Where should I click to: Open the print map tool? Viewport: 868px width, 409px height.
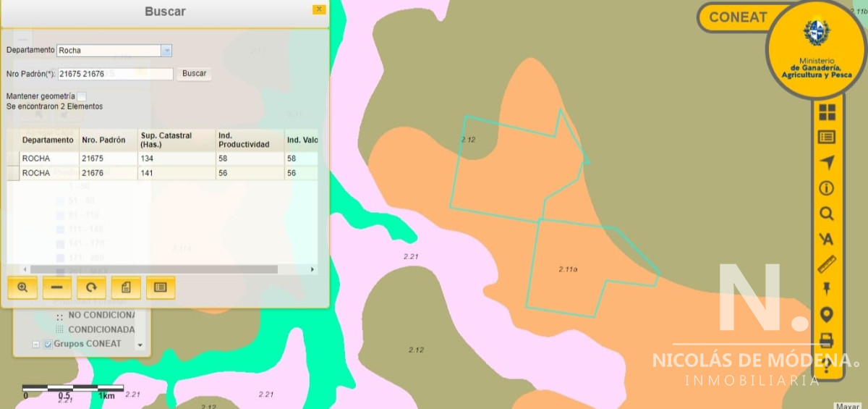(826, 340)
